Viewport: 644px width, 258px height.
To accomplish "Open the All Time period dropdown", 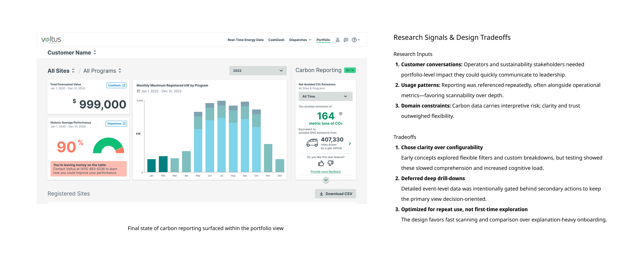I will 325,97.
